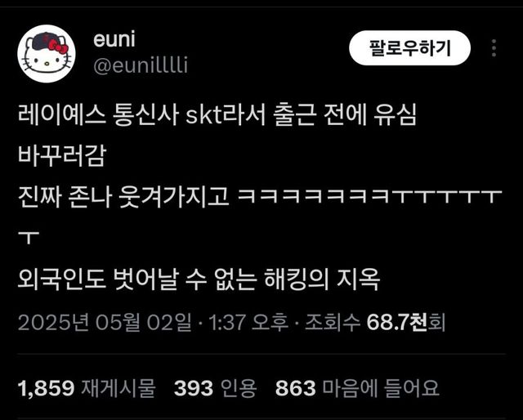Show the 1,859 재게시물 reposts list
This screenshot has height=420, width=523.
click(x=87, y=388)
